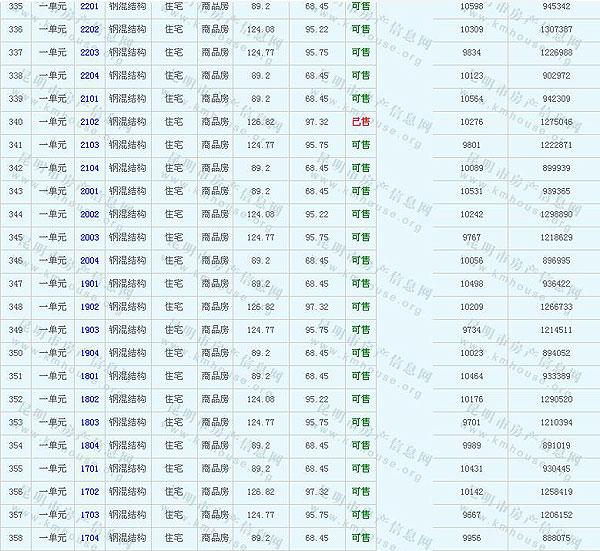Open room 1703 details
This screenshot has width=600, height=551.
(89, 514)
